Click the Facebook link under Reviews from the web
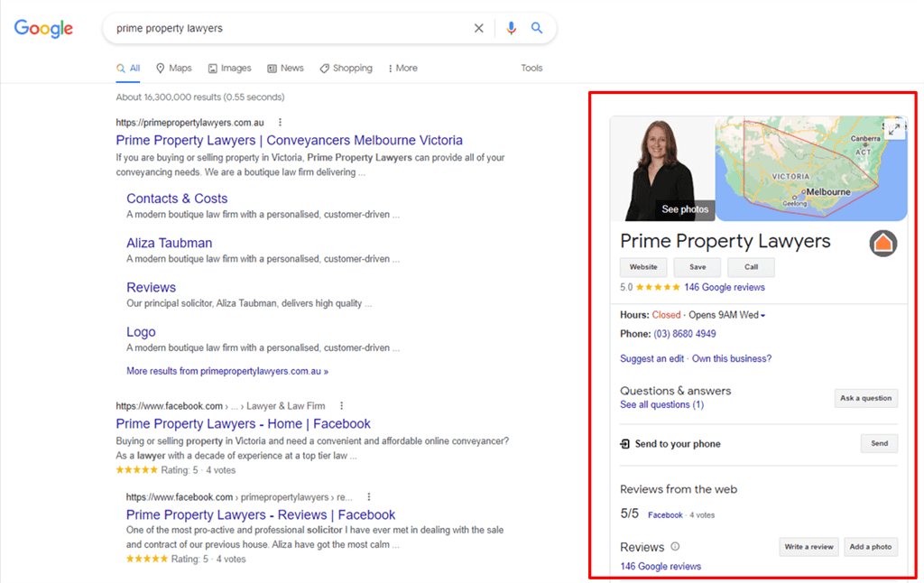Viewport: 924px width, 583px height. pos(665,515)
